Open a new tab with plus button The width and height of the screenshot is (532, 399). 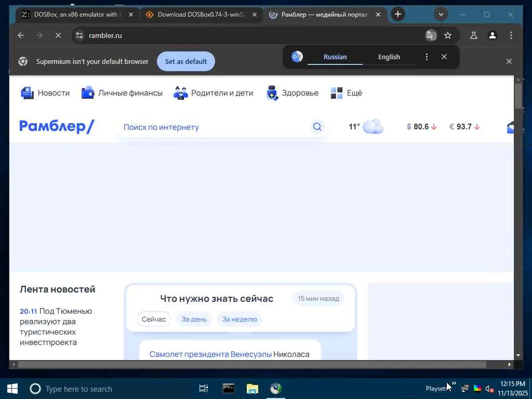point(398,14)
